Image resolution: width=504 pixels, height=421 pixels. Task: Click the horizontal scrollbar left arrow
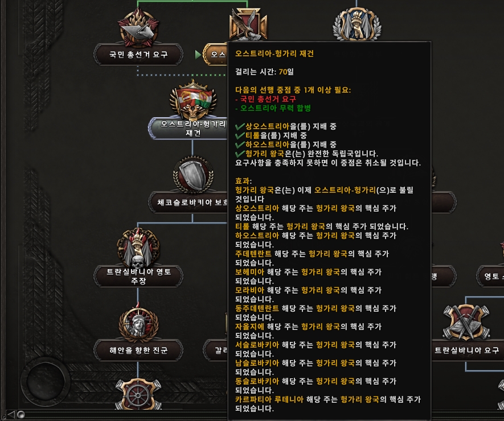coord(11,414)
